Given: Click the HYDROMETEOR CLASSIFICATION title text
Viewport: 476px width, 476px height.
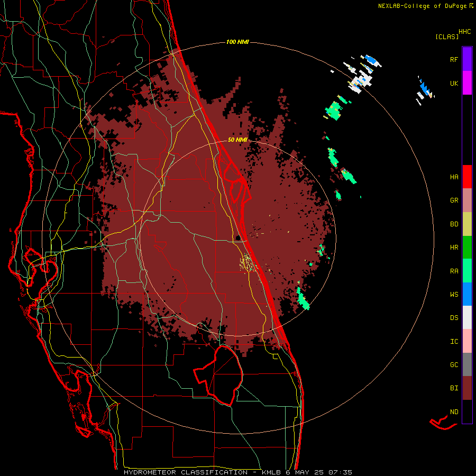Looking at the screenshot, I should (186, 472).
